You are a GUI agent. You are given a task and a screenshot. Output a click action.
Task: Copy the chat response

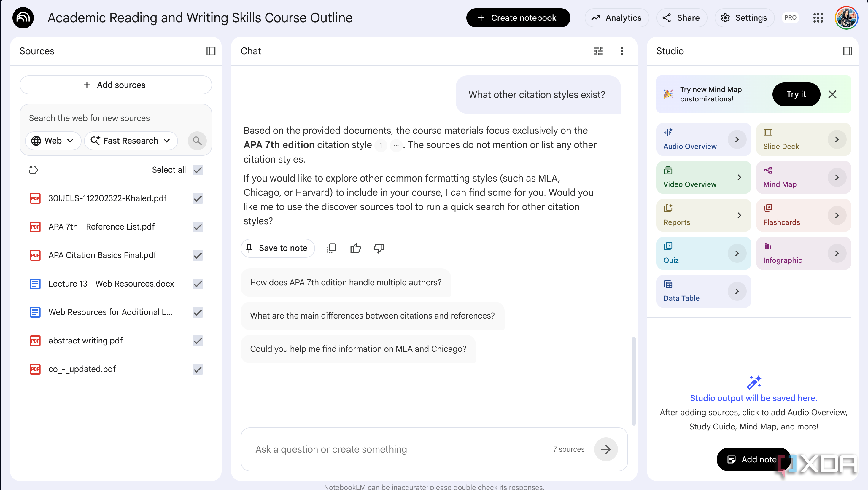tap(331, 248)
